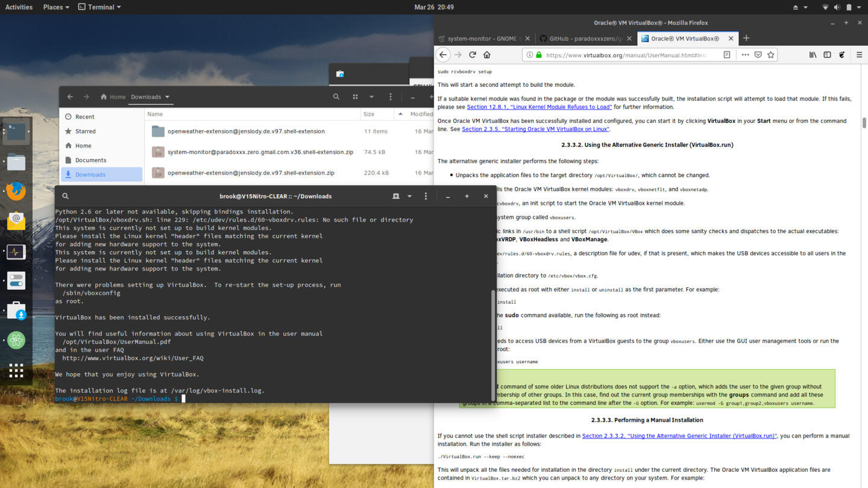The height and width of the screenshot is (488, 868).
Task: Open the Software store dock icon
Action: (16, 311)
